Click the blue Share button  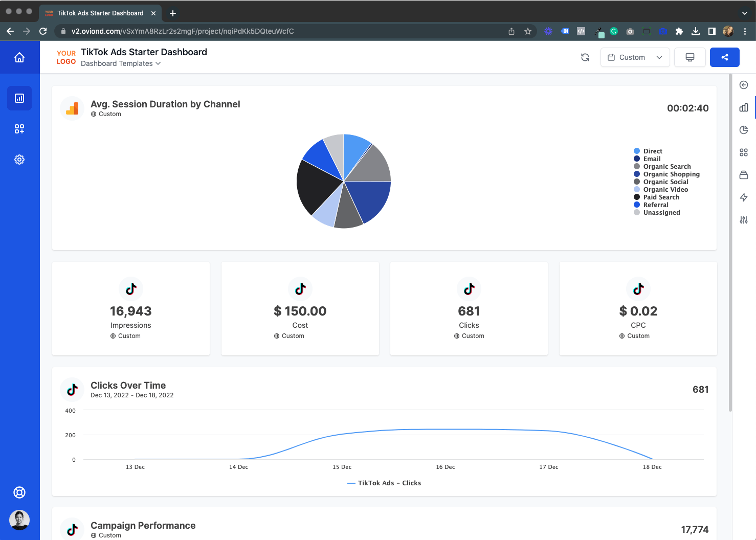[x=724, y=57]
